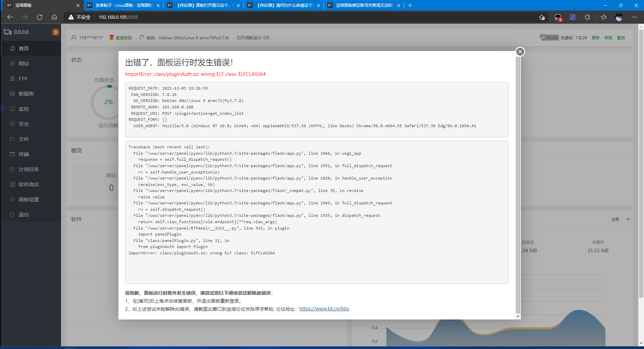Click the browser Back arrow
Screen dimensions: 644x349
10,17
